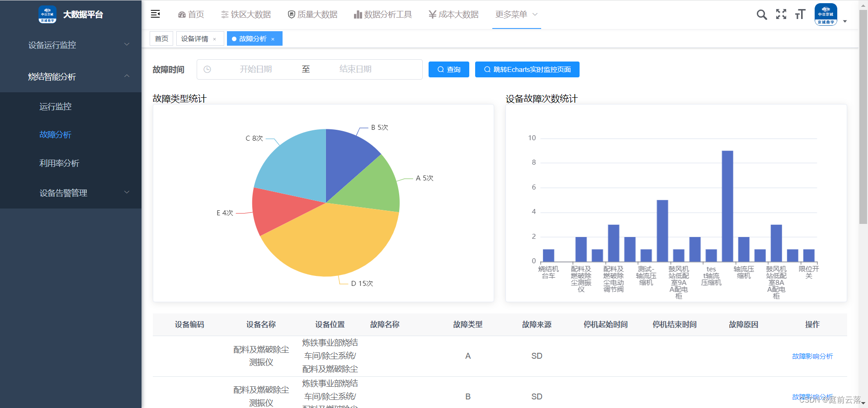The image size is (868, 408).
Task: Click 故障原因 column header
Action: [744, 324]
